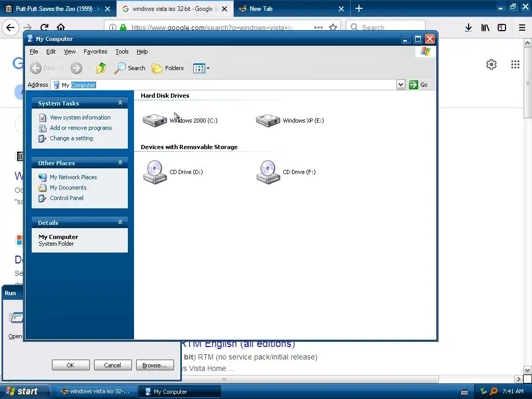Open the Address bar dropdown arrow
Image resolution: width=532 pixels, height=399 pixels.
coord(401,85)
